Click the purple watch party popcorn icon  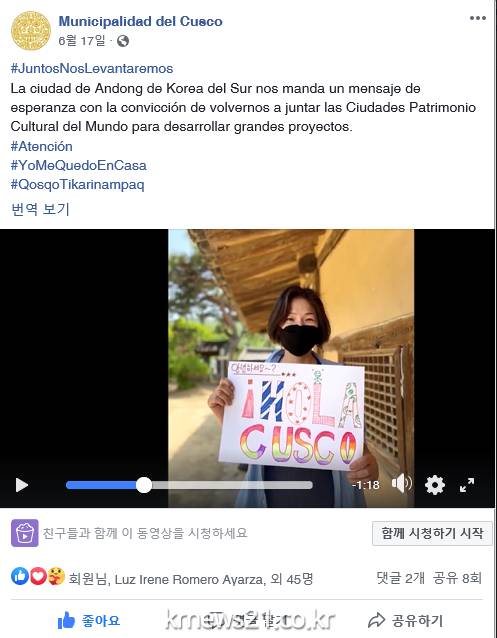pos(25,533)
